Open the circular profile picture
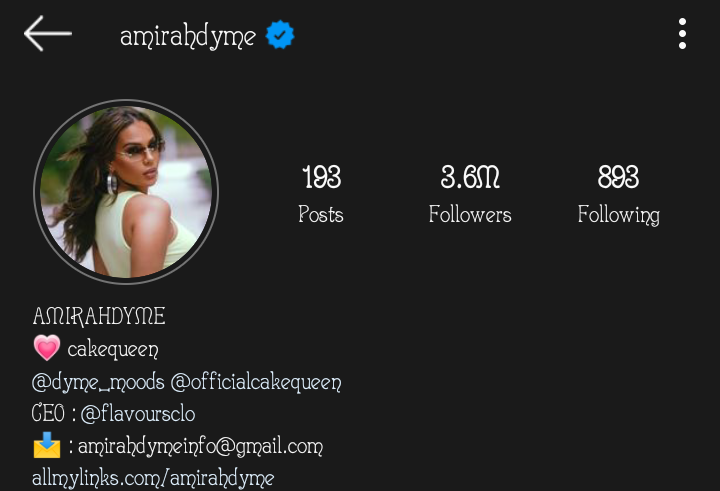This screenshot has height=491, width=720. pos(126,192)
